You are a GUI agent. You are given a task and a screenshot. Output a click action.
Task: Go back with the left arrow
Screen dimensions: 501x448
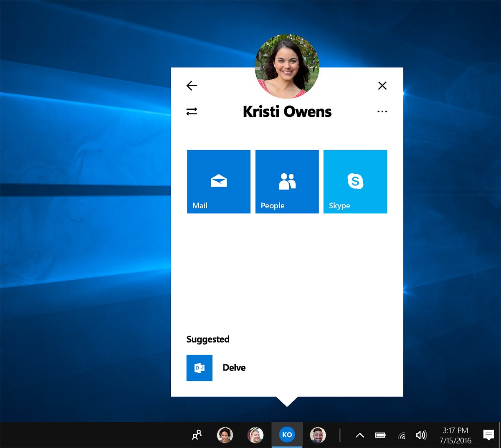192,86
